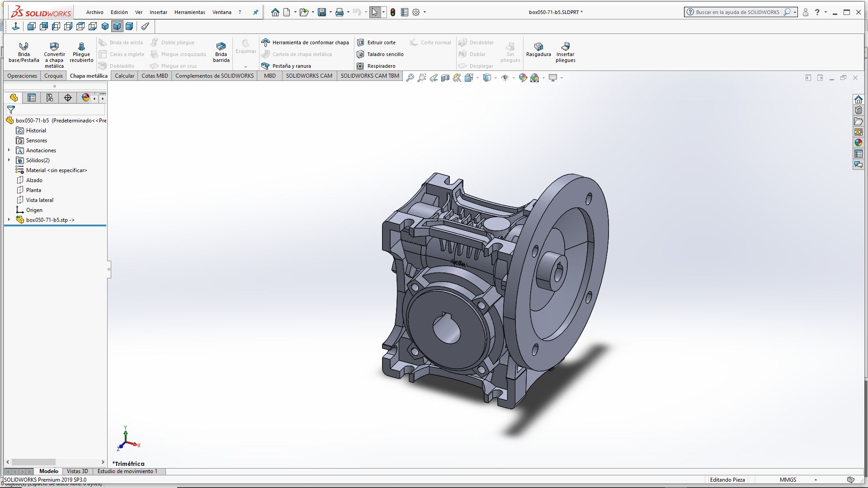
Task: Click Extruir corte command
Action: pos(381,42)
